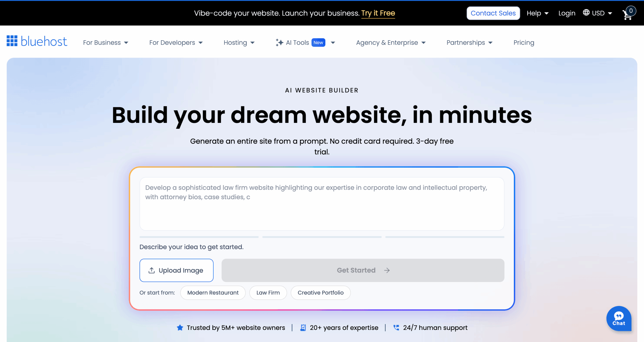Click the phone support icon
644x342 pixels.
396,328
